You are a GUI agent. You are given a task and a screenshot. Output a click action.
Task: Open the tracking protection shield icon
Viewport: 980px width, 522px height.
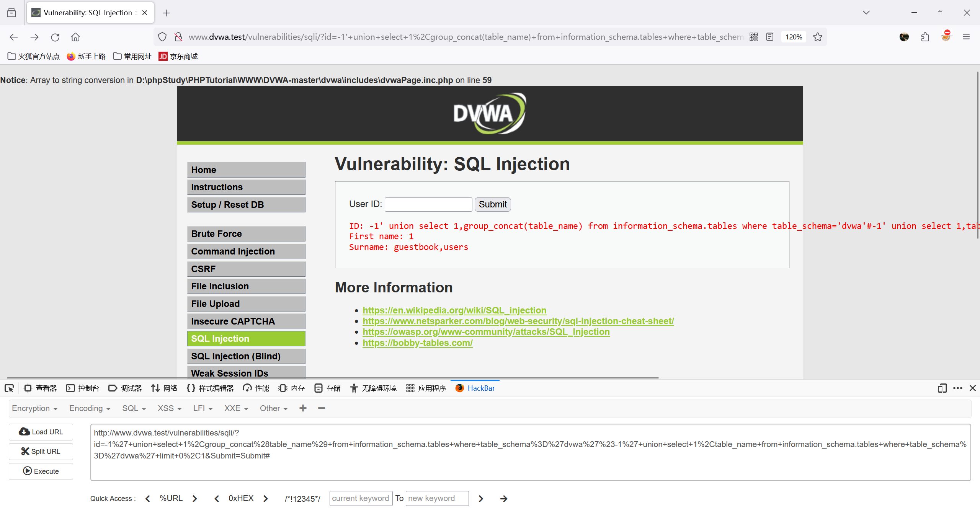click(162, 37)
